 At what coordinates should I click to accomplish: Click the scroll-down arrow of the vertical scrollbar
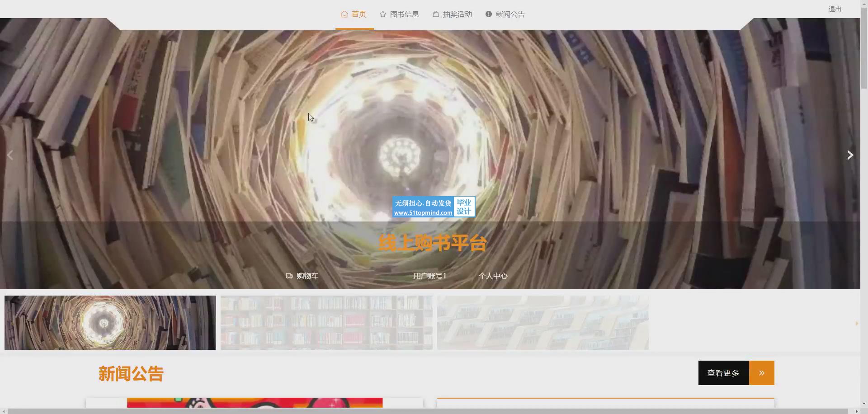864,404
